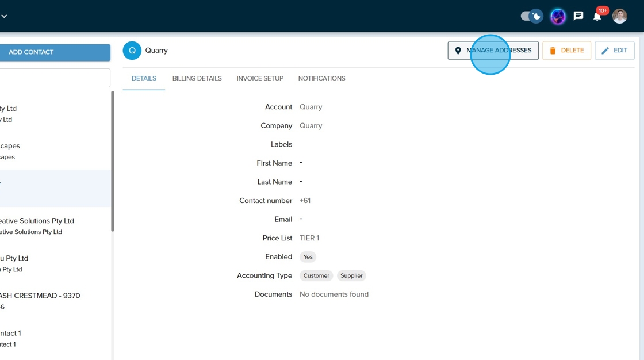This screenshot has width=644, height=360.
Task: Go to the Notifications tab
Action: [x=321, y=78]
